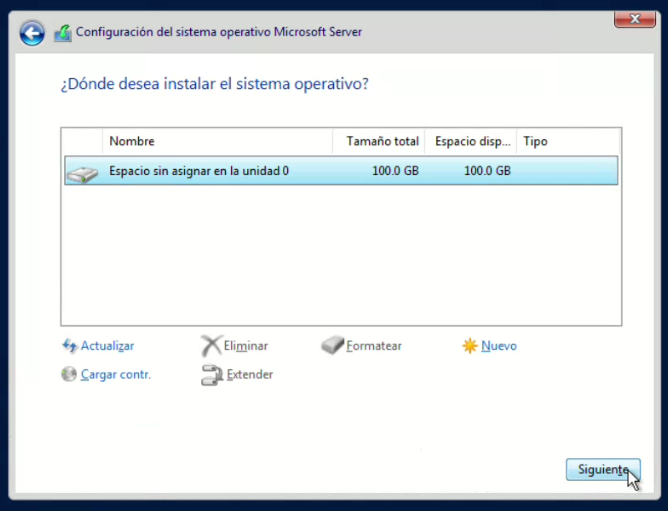The height and width of the screenshot is (511, 668).
Task: Open the Cargar contr. link
Action: (115, 375)
